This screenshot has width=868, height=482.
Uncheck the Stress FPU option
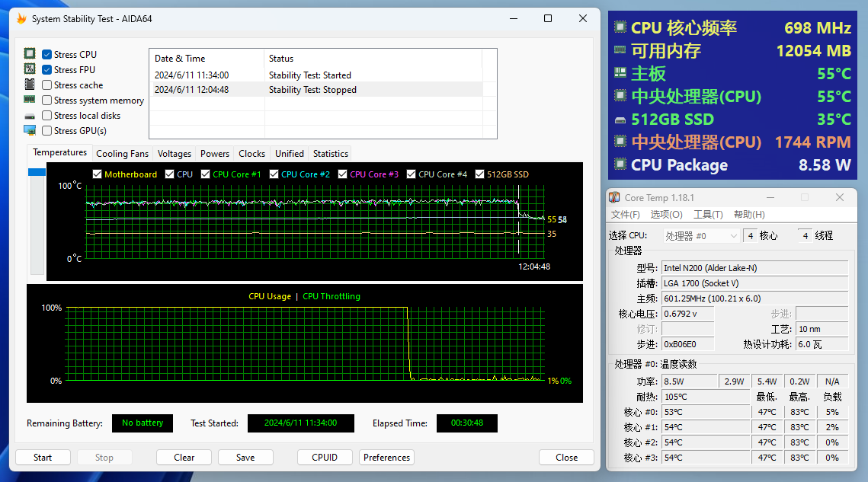pos(47,70)
